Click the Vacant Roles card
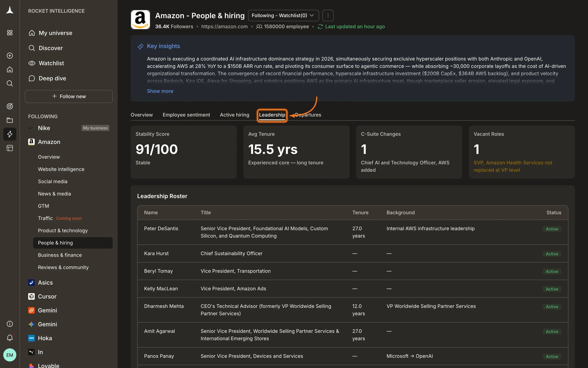The width and height of the screenshot is (588, 368). (521, 152)
